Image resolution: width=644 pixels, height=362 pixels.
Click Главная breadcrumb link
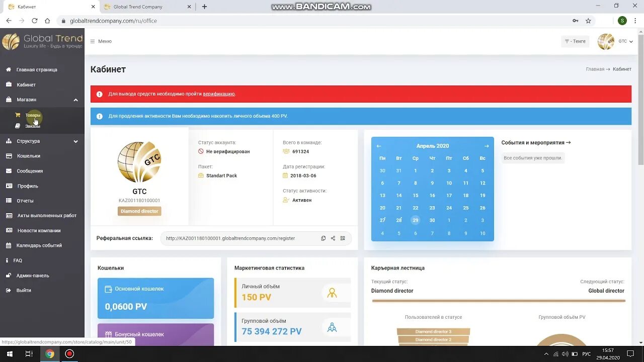[x=595, y=69]
